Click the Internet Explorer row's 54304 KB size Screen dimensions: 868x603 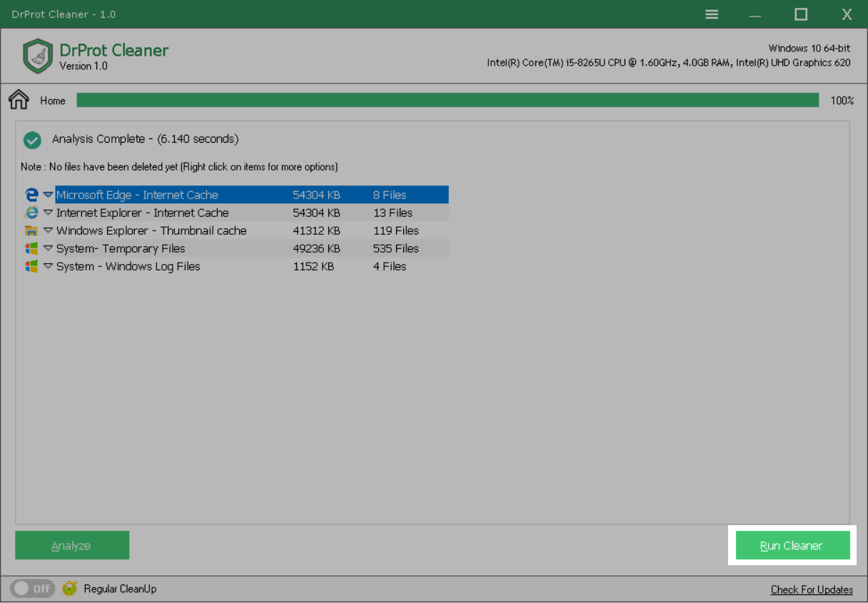pyautogui.click(x=316, y=213)
